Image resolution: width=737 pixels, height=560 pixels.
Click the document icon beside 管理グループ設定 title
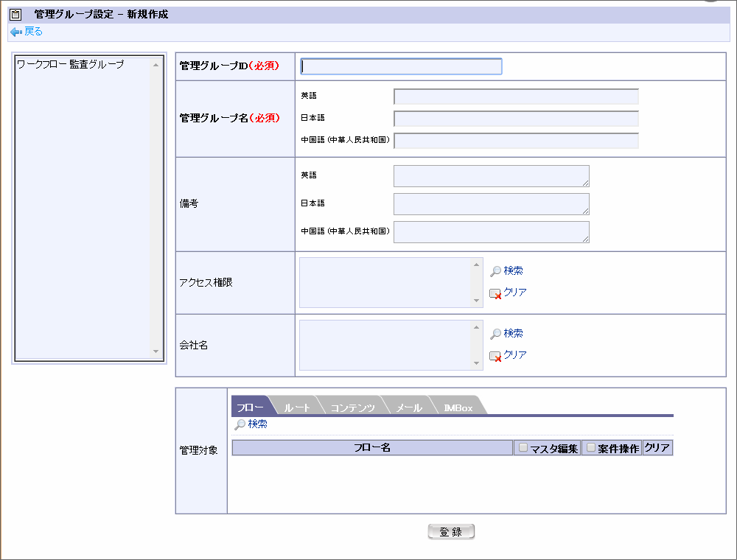coord(15,15)
